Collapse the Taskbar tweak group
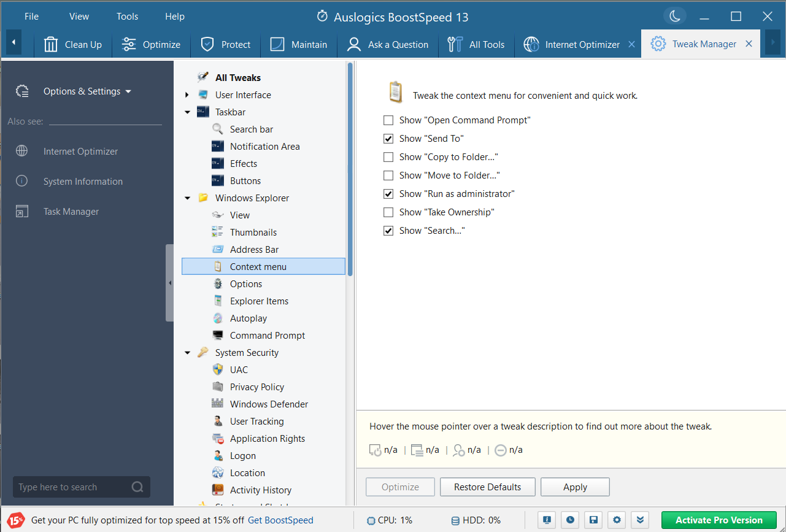Image resolution: width=786 pixels, height=532 pixels. coord(187,112)
